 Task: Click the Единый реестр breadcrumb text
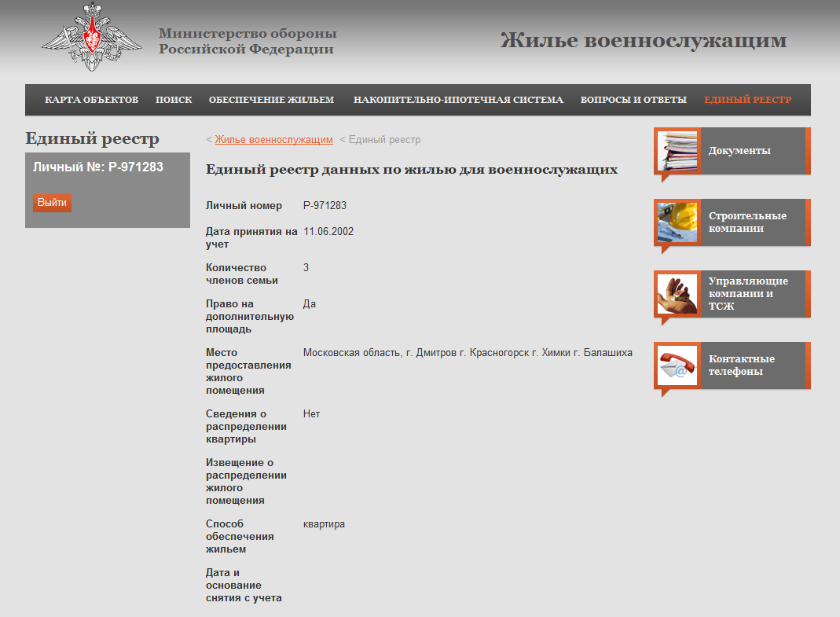[384, 140]
